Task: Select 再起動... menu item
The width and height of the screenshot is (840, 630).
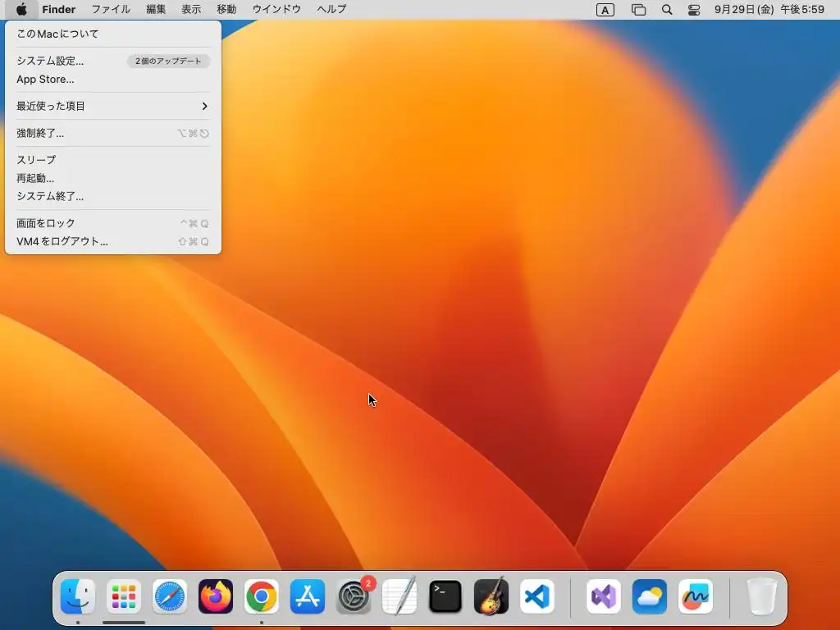Action: pyautogui.click(x=113, y=178)
